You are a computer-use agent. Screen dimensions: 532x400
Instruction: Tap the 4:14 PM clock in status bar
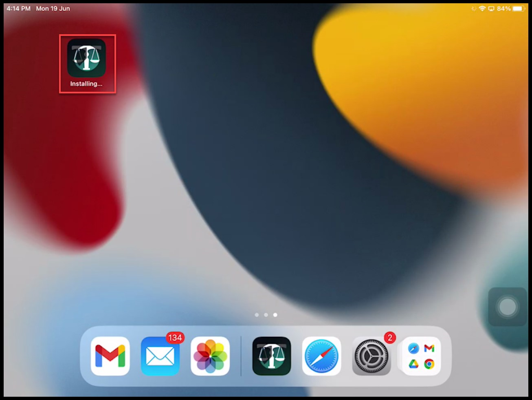tap(18, 9)
